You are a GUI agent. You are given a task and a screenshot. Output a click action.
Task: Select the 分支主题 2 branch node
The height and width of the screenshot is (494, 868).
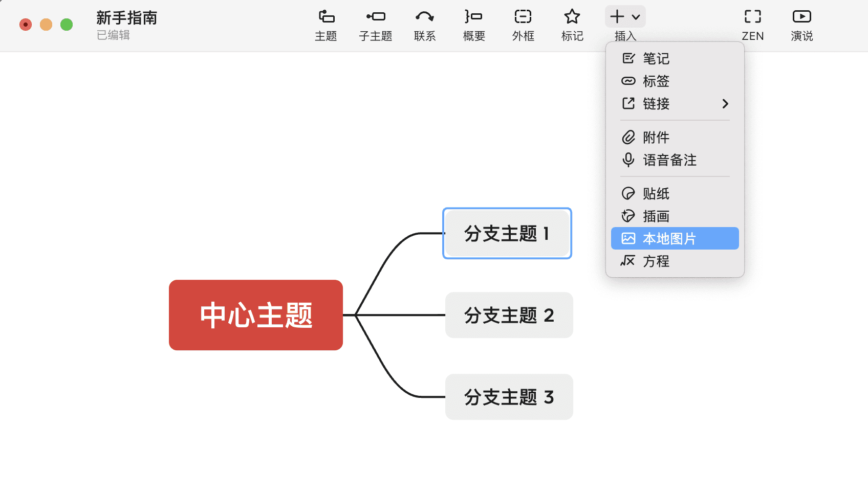point(509,316)
